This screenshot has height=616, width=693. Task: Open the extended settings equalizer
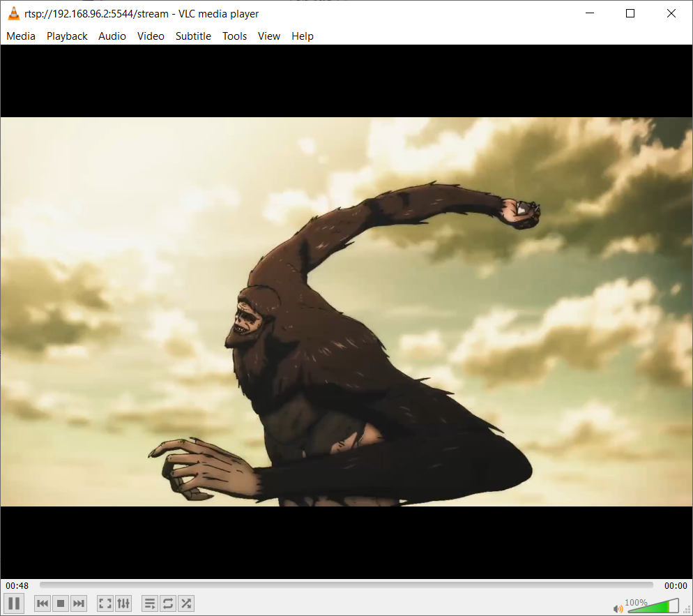coord(123,603)
